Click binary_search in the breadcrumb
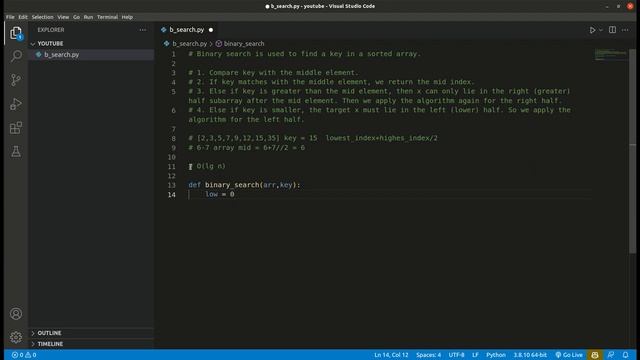 [x=244, y=44]
